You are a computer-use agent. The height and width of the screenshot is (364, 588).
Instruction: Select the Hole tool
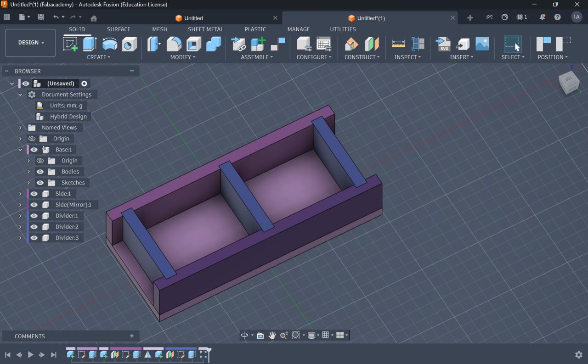pyautogui.click(x=130, y=44)
